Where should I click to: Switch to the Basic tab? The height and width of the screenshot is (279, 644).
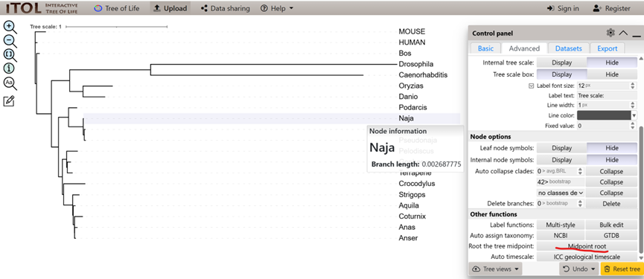point(486,48)
